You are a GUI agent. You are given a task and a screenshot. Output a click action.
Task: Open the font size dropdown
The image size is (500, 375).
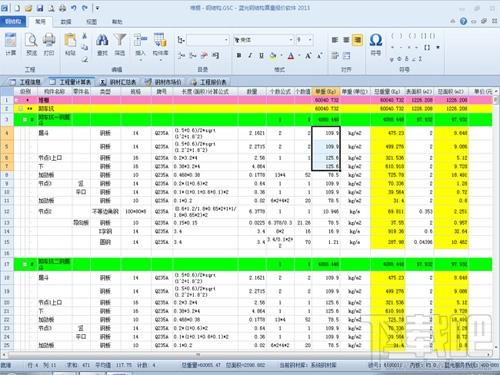310,40
